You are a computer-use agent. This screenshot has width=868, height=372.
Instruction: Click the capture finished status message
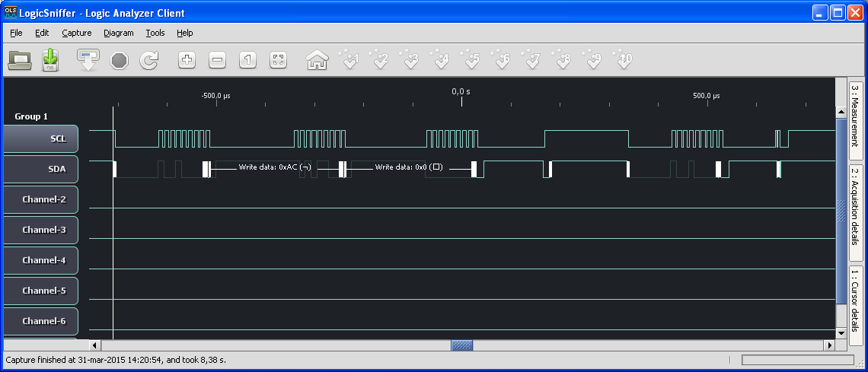[116, 360]
